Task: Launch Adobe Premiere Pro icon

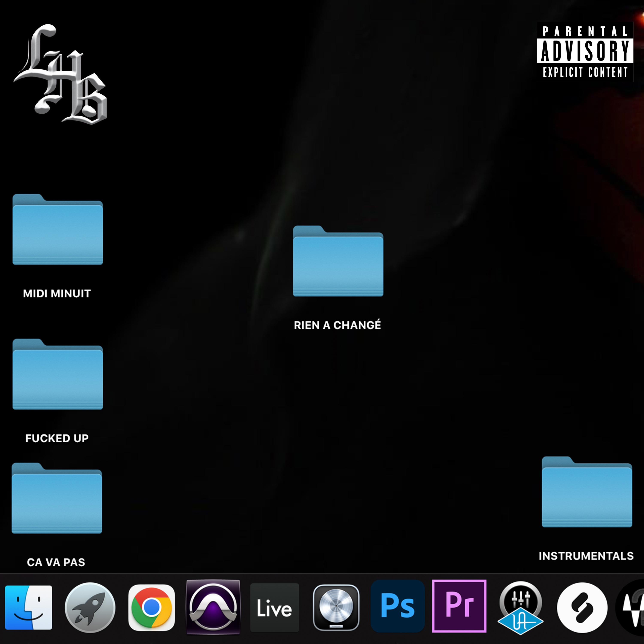Action: coord(459,606)
